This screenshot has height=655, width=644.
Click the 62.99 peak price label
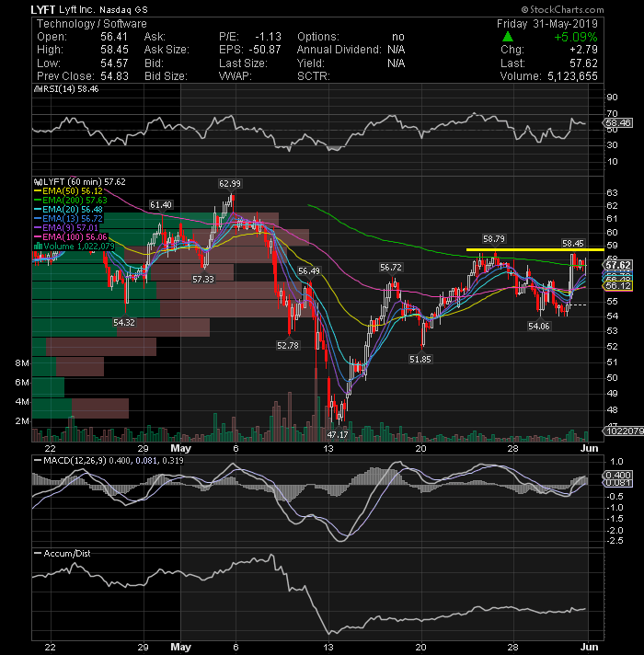pos(230,183)
